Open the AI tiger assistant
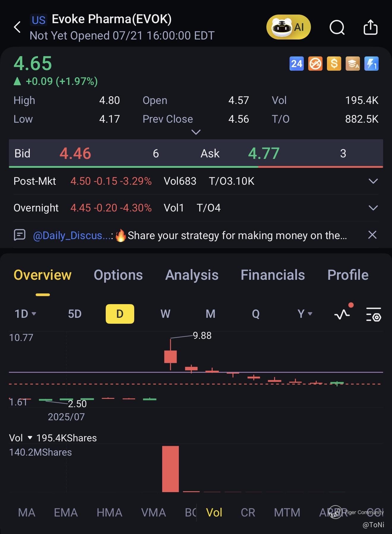Viewport: 392px width, 534px height. coord(288,27)
